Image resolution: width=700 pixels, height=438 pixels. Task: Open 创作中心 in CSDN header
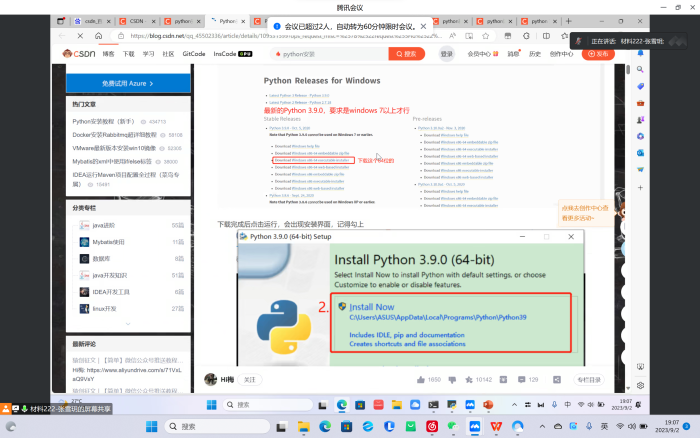(561, 54)
